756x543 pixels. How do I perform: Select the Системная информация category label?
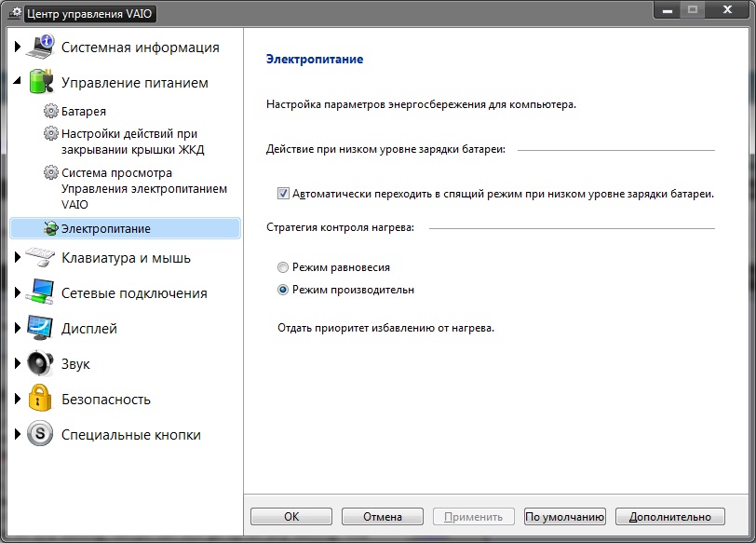click(141, 48)
